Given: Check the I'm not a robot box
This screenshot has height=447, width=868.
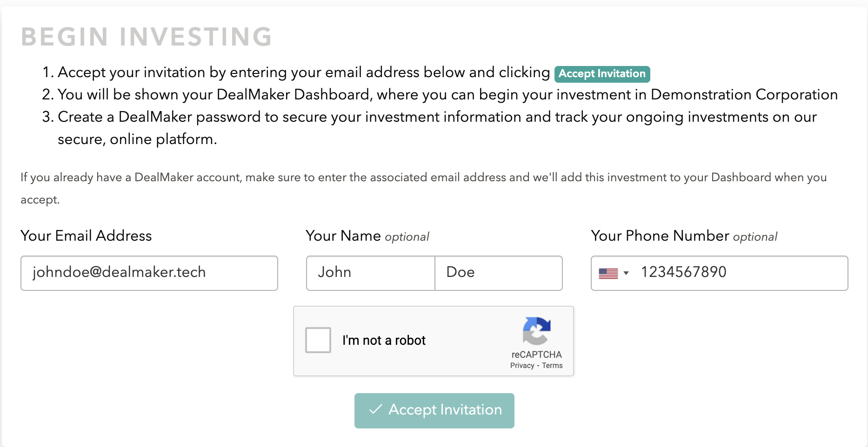Looking at the screenshot, I should 318,340.
